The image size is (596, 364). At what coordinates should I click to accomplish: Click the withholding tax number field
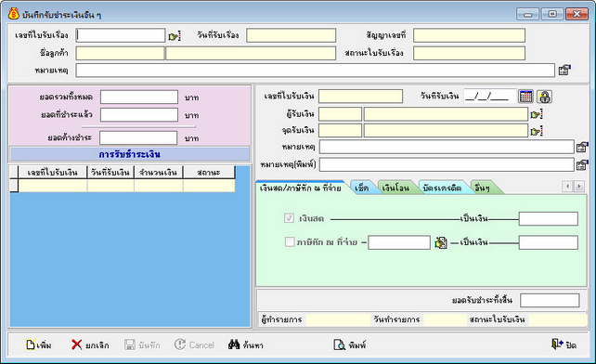pos(399,242)
